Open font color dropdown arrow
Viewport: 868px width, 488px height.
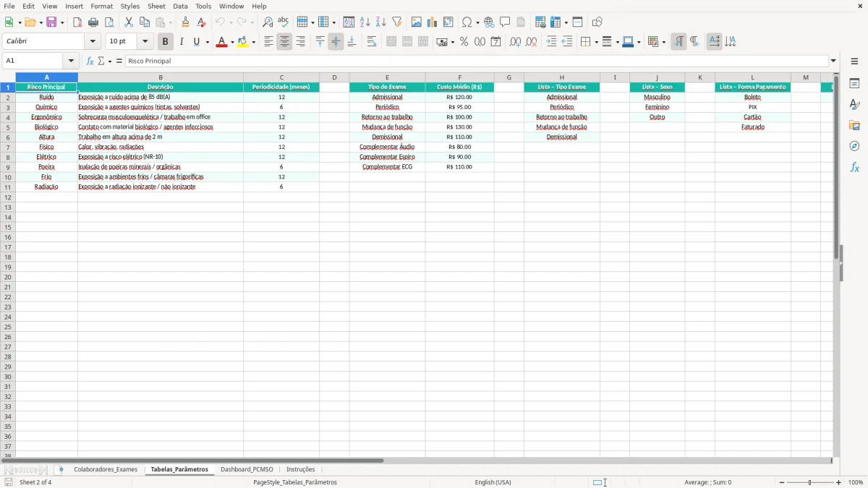(x=231, y=42)
